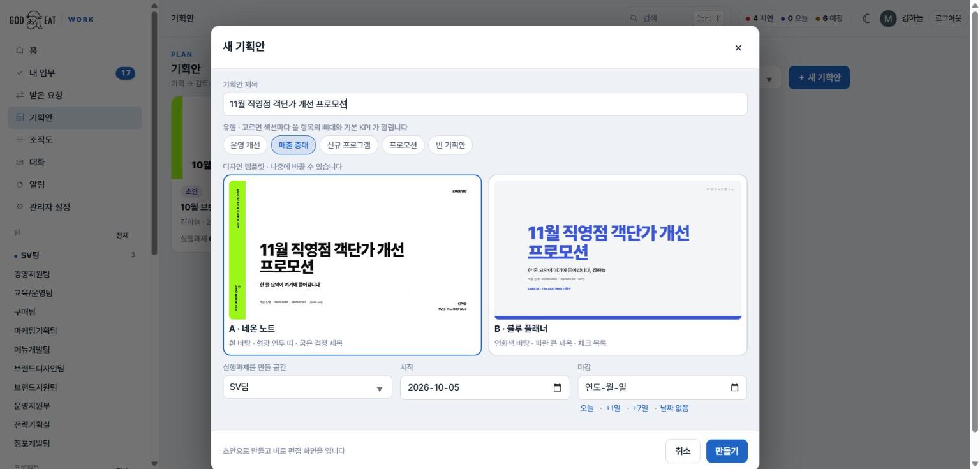Select 조직도 in the sidebar
The image size is (980, 469).
click(75, 140)
